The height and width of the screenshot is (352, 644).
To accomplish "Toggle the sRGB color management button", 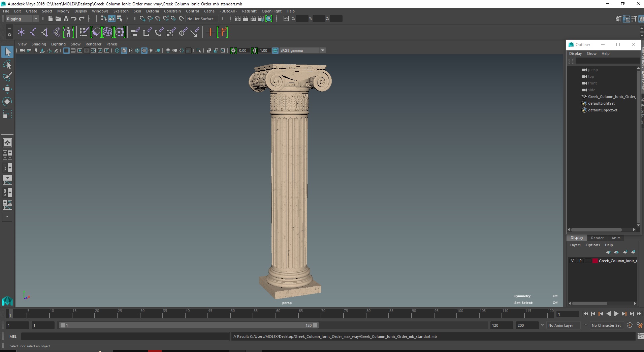I will 275,50.
